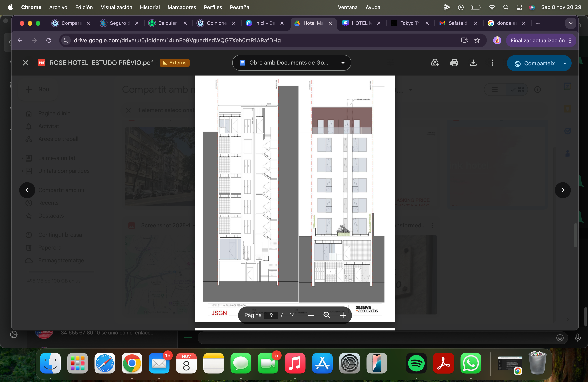Click the add shortcut to Drive icon
This screenshot has width=588, height=382.
435,63
